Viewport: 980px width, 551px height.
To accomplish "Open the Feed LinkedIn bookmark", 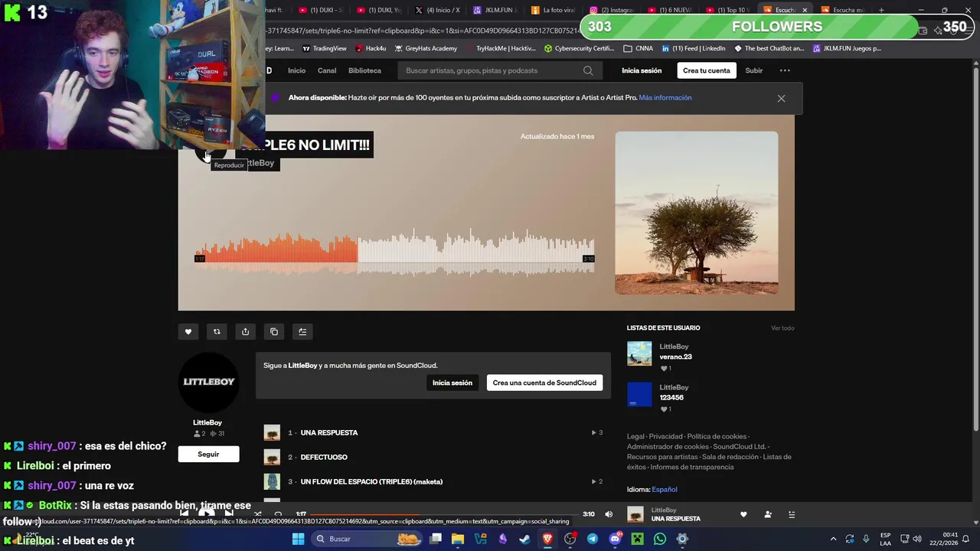I will (x=694, y=48).
